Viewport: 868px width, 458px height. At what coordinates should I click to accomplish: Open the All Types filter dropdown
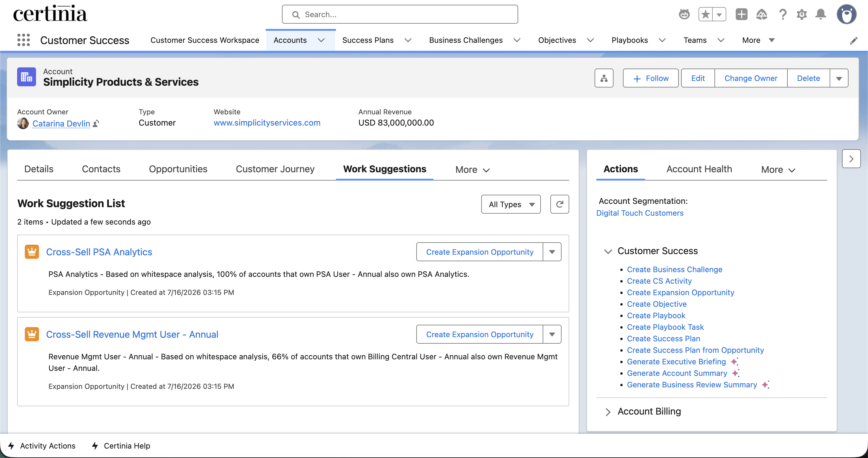511,204
